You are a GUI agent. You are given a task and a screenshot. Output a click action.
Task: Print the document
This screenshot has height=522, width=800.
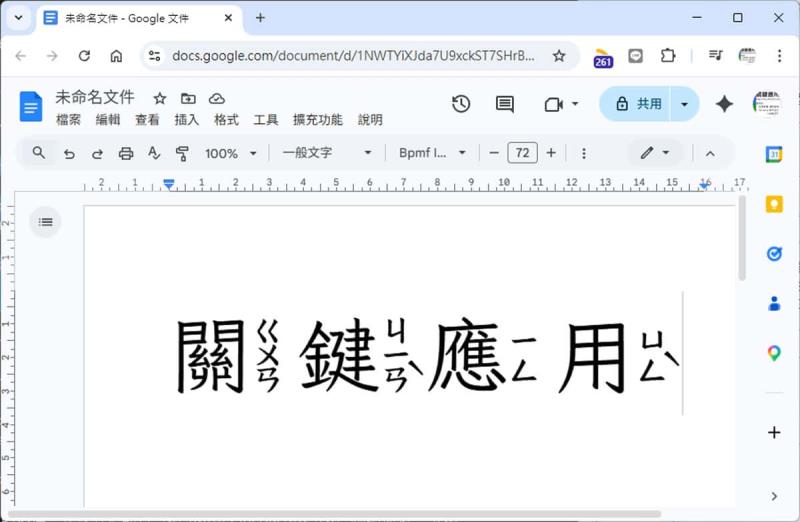(126, 153)
